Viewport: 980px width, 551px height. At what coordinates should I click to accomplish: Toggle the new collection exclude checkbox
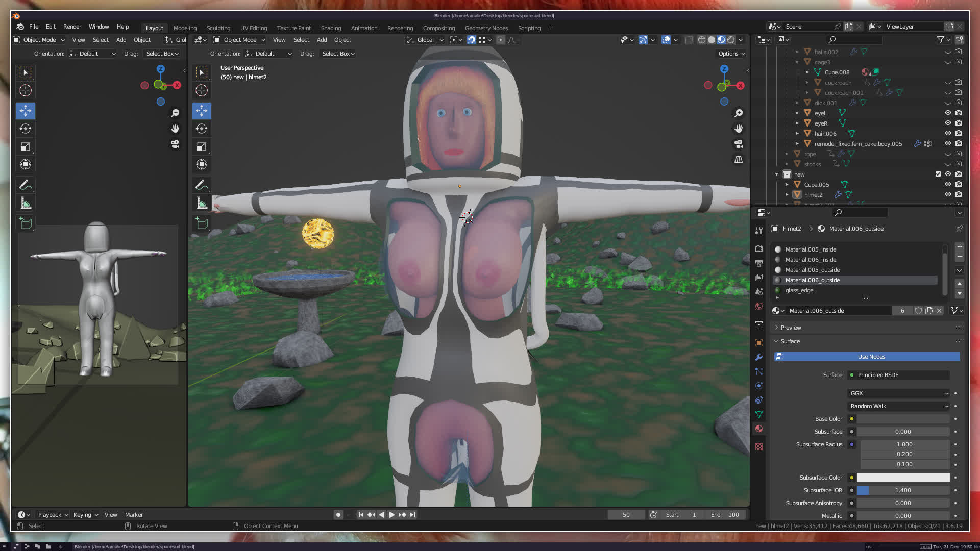(938, 174)
